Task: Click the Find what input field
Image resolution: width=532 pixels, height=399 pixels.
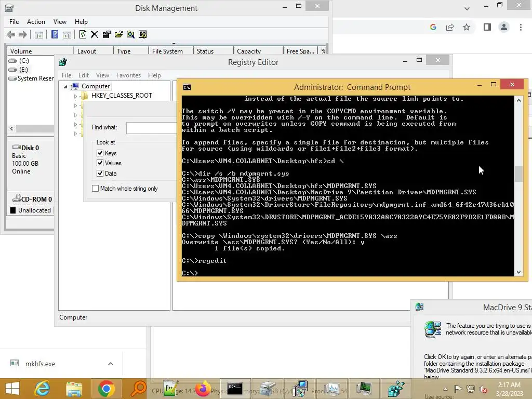Action: 151,128
